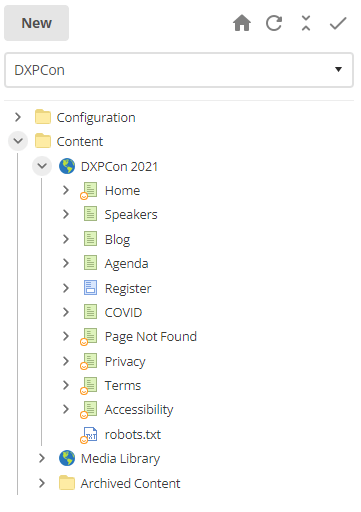Click the checkmark icon in the toolbar
The width and height of the screenshot is (361, 512).
click(338, 23)
